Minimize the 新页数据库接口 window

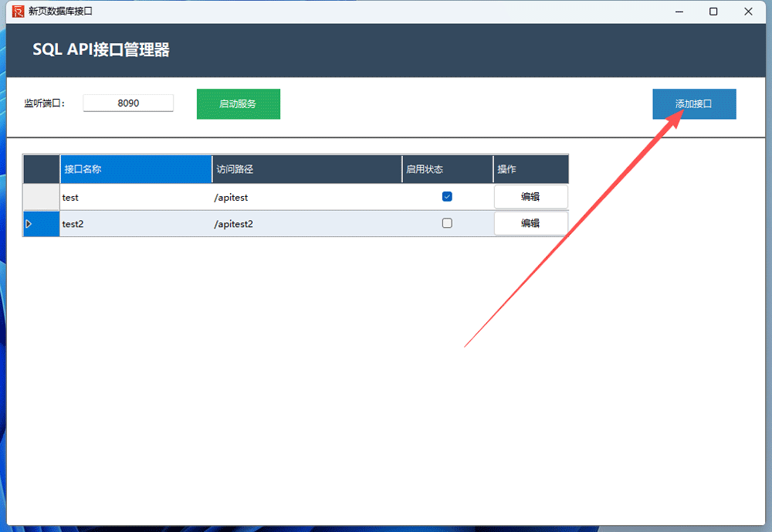[679, 12]
